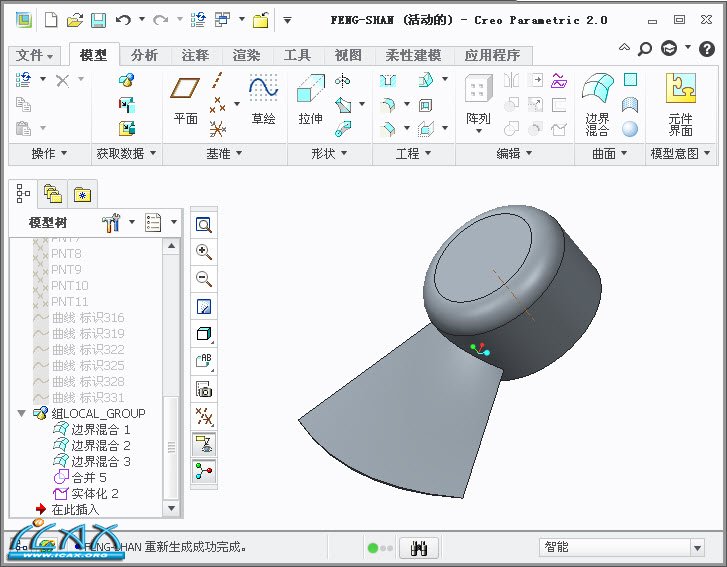Viewport: 727px width, 567px height.
Task: Open the 边界混合 (Boundary Blend) tool
Action: (597, 92)
